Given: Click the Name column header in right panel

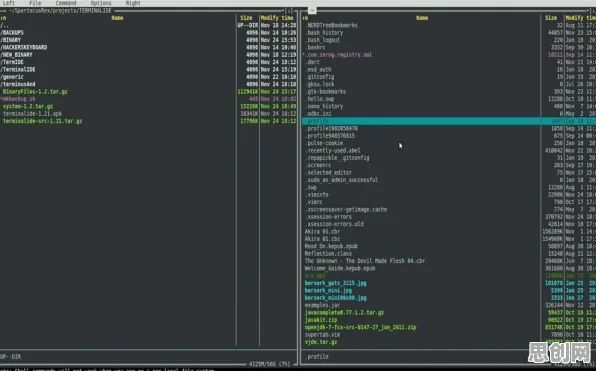Looking at the screenshot, I should 422,18.
